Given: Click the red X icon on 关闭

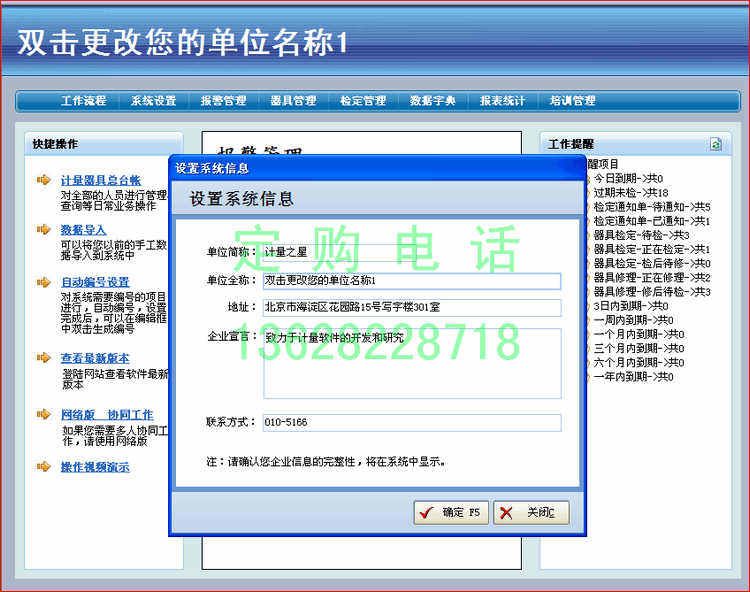Looking at the screenshot, I should 506,513.
